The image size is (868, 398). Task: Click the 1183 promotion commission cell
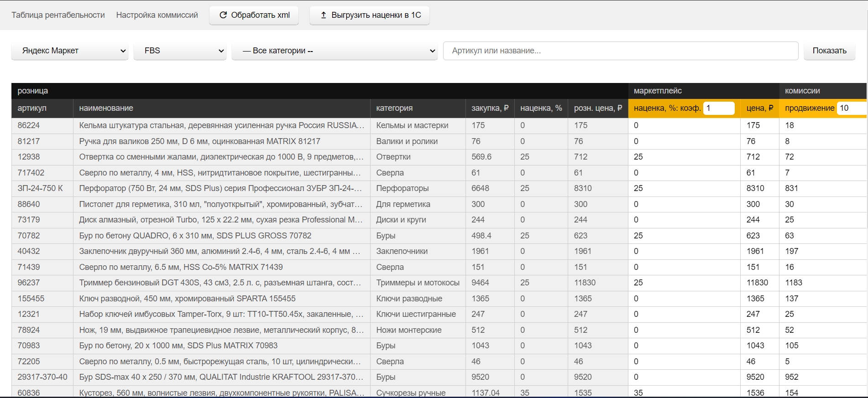click(823, 283)
